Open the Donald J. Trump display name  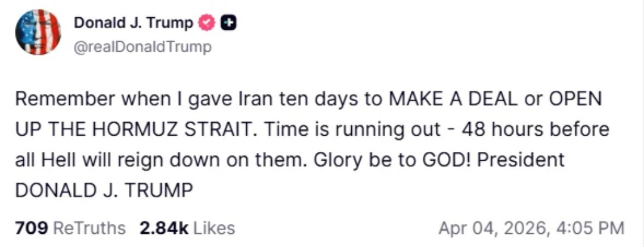[133, 23]
